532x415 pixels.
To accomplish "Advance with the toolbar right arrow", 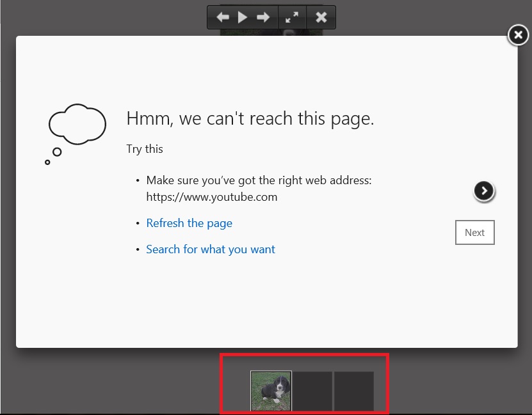I will pyautogui.click(x=263, y=17).
